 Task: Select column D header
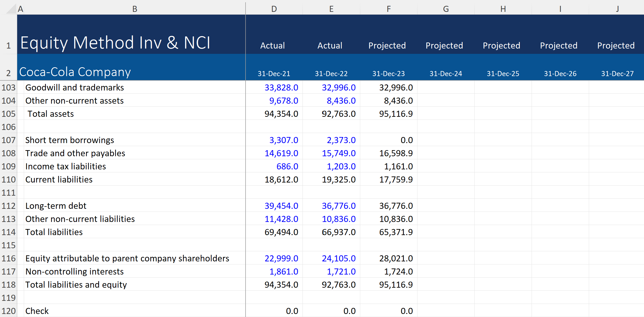pyautogui.click(x=274, y=9)
